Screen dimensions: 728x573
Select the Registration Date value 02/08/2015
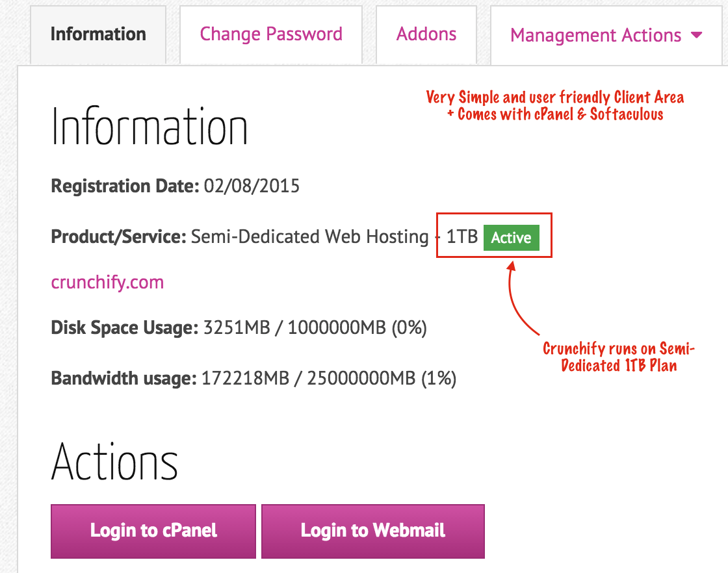tap(252, 186)
